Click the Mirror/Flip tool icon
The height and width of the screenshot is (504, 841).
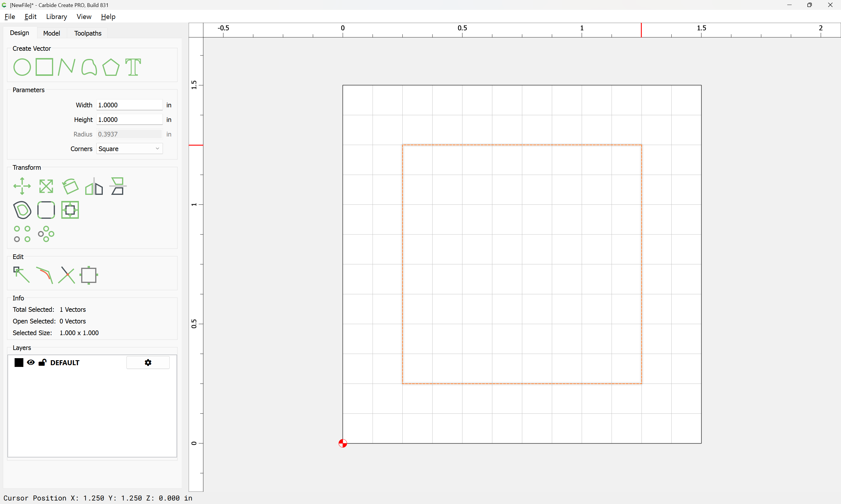pos(94,186)
